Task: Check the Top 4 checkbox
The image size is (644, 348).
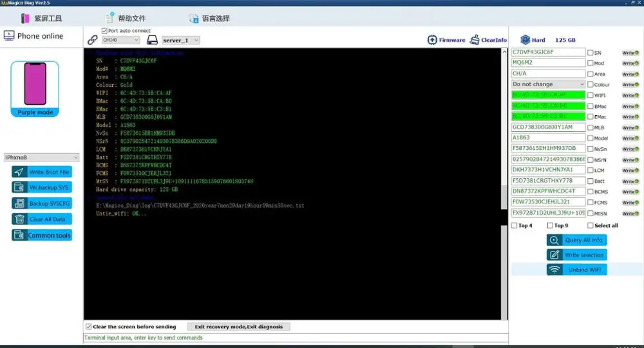Action: 514,225
